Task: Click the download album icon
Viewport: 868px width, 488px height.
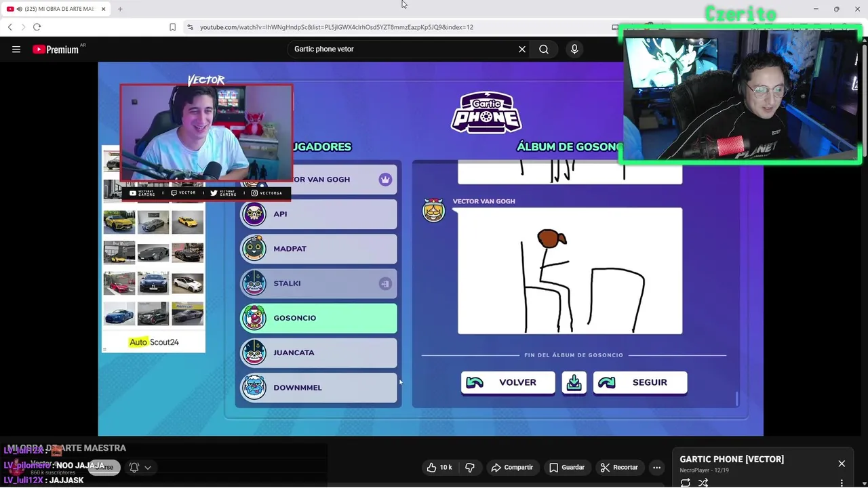Action: tap(574, 382)
